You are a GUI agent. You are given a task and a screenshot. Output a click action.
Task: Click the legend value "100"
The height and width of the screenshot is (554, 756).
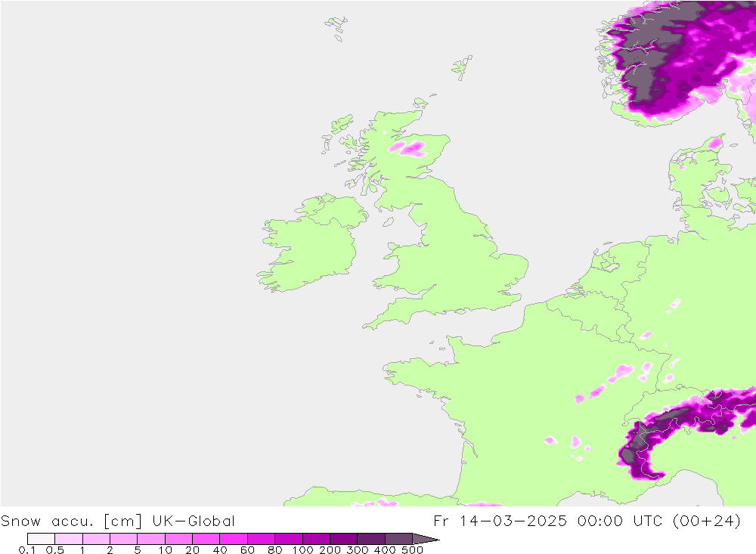[x=303, y=550]
